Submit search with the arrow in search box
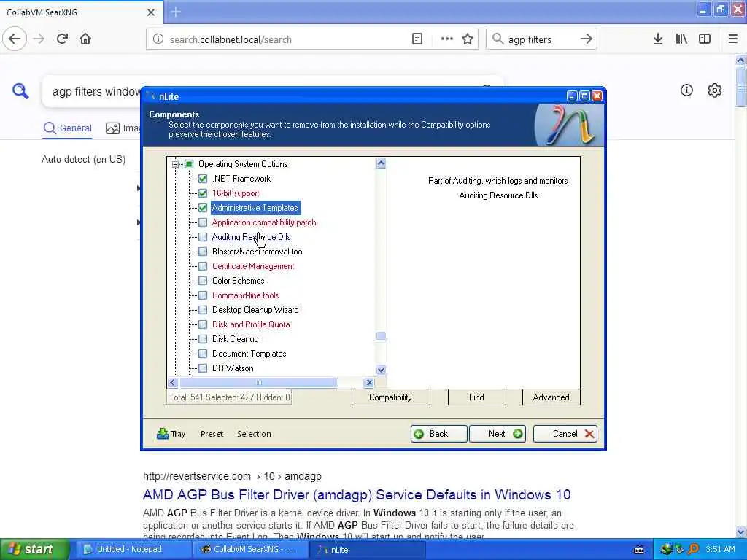Image resolution: width=747 pixels, height=560 pixels. [x=587, y=39]
